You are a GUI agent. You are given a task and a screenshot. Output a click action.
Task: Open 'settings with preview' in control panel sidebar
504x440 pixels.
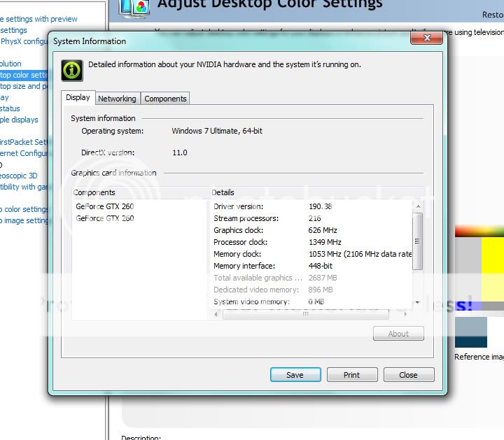click(38, 19)
